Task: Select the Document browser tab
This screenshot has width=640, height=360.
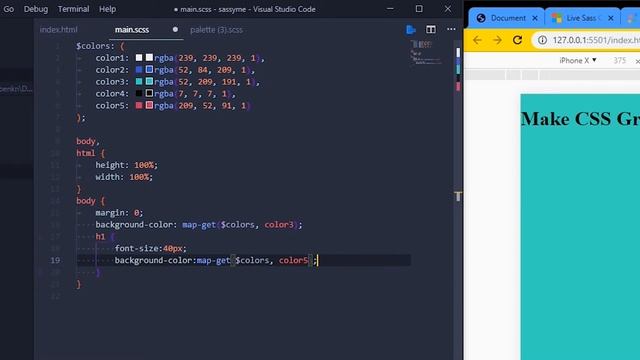Action: (x=508, y=18)
